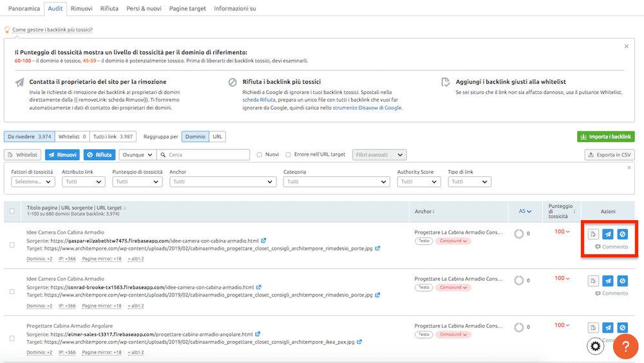Image resolution: width=644 pixels, height=363 pixels.
Task: Open the settings gear icon
Action: (596, 346)
